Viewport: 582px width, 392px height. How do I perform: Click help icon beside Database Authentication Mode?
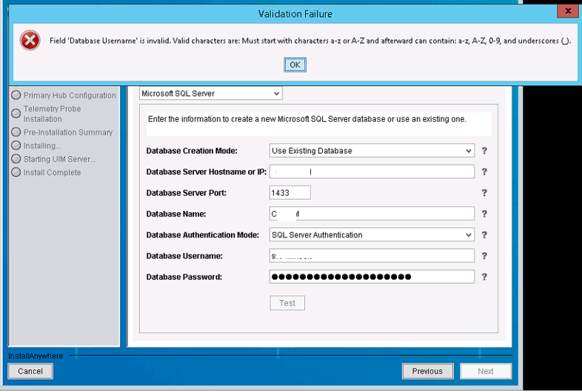click(484, 235)
